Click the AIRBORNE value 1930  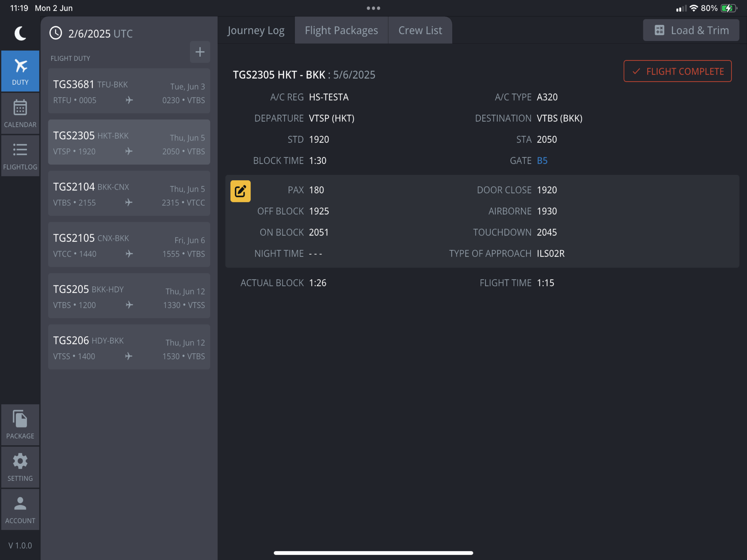tap(547, 211)
